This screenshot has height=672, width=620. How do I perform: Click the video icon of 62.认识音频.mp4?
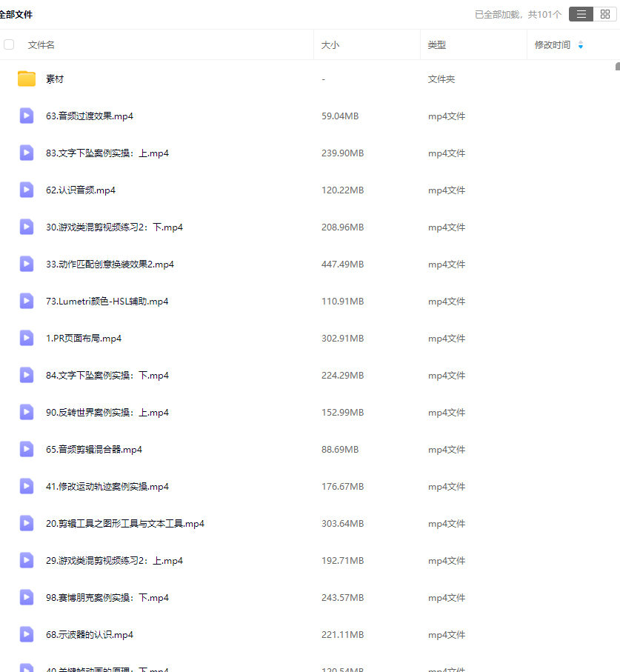pyautogui.click(x=27, y=190)
